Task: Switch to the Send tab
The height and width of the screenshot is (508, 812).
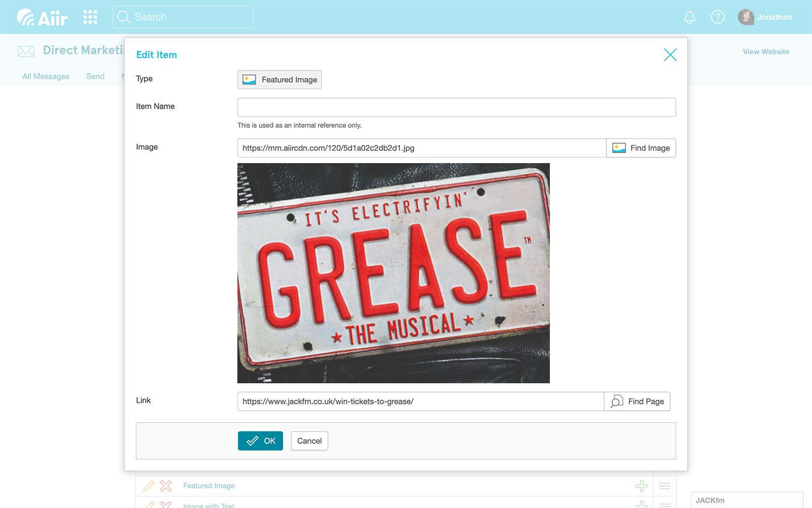Action: pyautogui.click(x=95, y=76)
